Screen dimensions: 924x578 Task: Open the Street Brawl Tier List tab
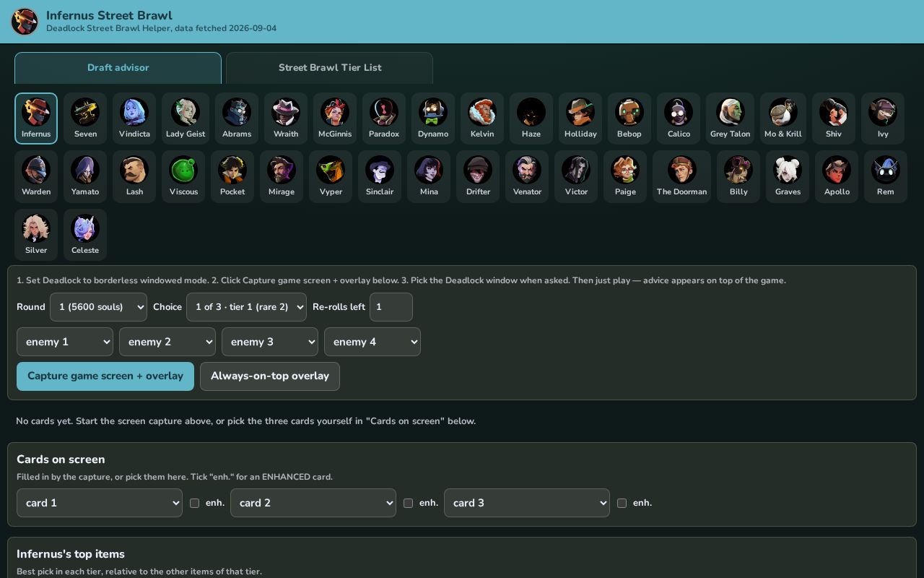click(330, 68)
